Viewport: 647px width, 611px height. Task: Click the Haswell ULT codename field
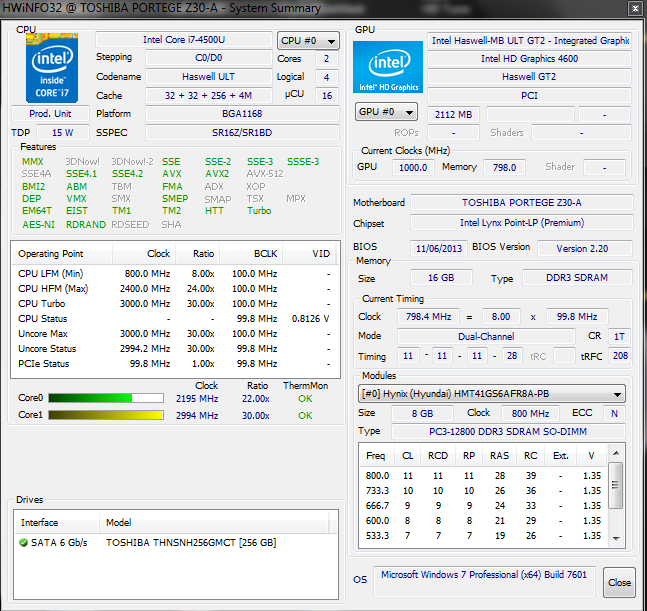point(208,77)
